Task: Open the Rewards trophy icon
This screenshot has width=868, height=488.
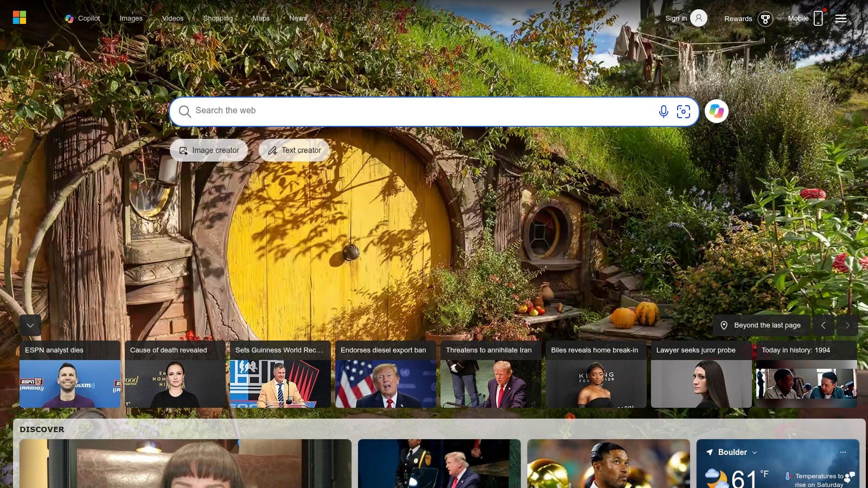Action: [765, 19]
